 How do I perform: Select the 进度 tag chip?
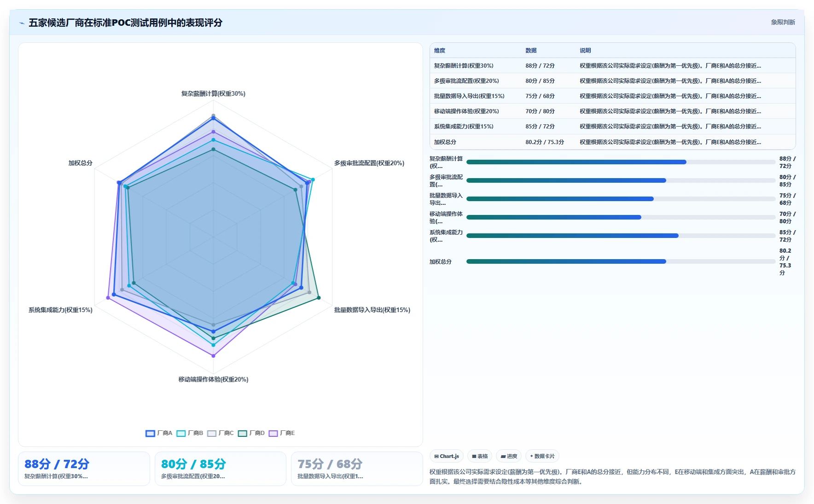tap(509, 456)
